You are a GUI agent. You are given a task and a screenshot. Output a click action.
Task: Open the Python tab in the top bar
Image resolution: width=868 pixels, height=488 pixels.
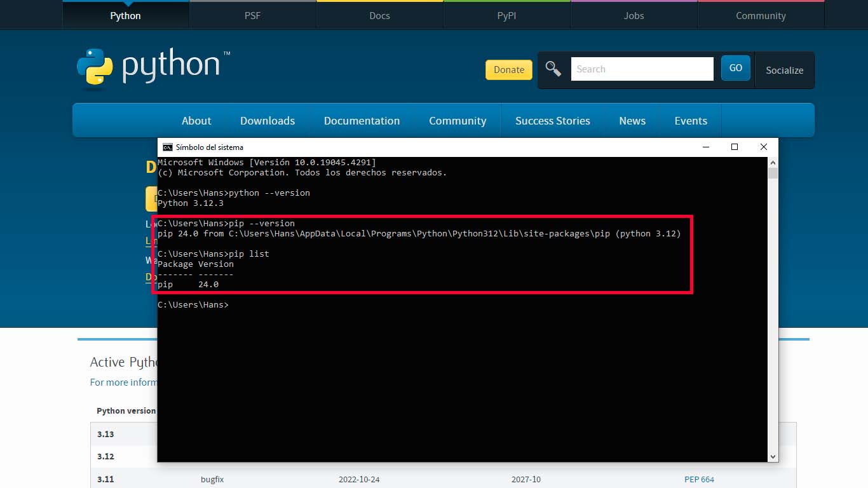(x=126, y=15)
